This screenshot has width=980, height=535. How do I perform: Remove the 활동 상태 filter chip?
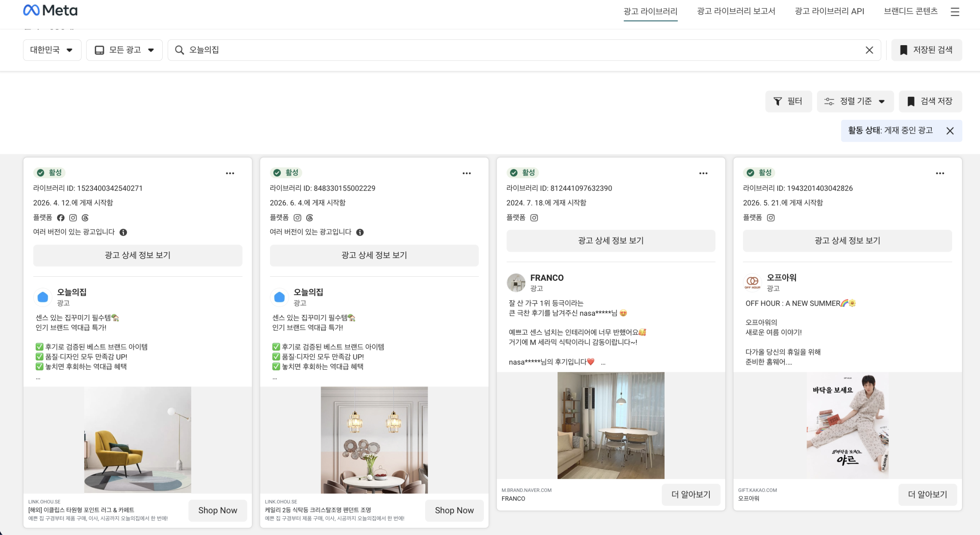950,131
